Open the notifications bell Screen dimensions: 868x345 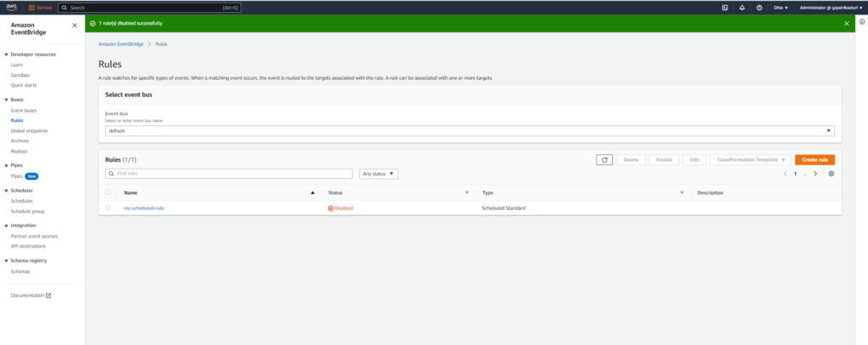742,8
